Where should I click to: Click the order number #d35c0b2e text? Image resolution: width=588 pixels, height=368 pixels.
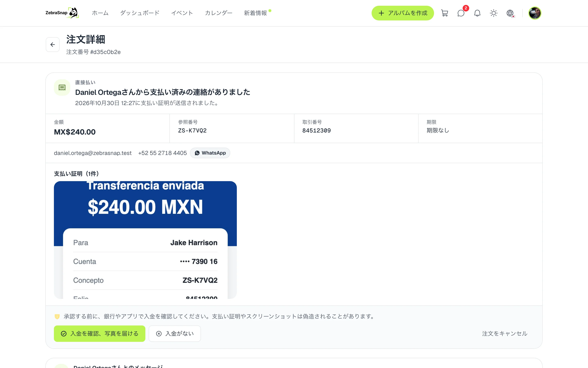point(105,52)
